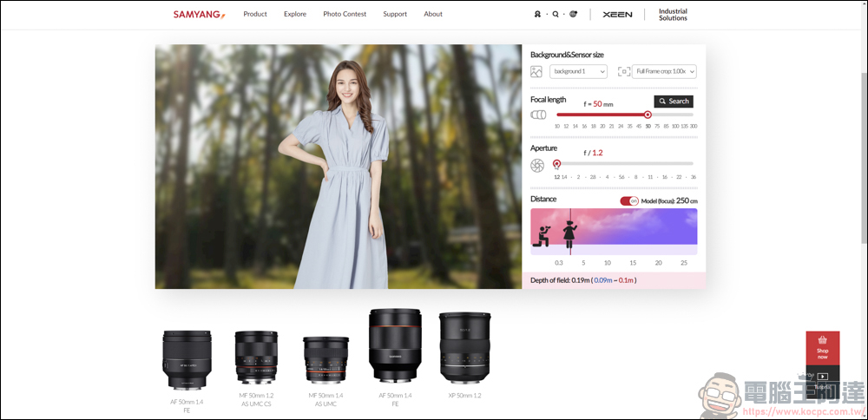868x420 pixels.
Task: Click the 5.6 mark on aperture scale
Action: 621,177
